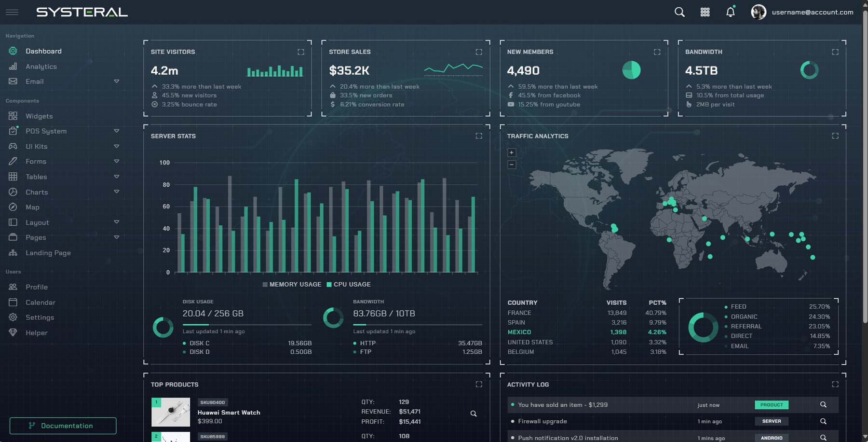Image resolution: width=868 pixels, height=442 pixels.
Task: Zoom in on the traffic map
Action: coord(512,152)
